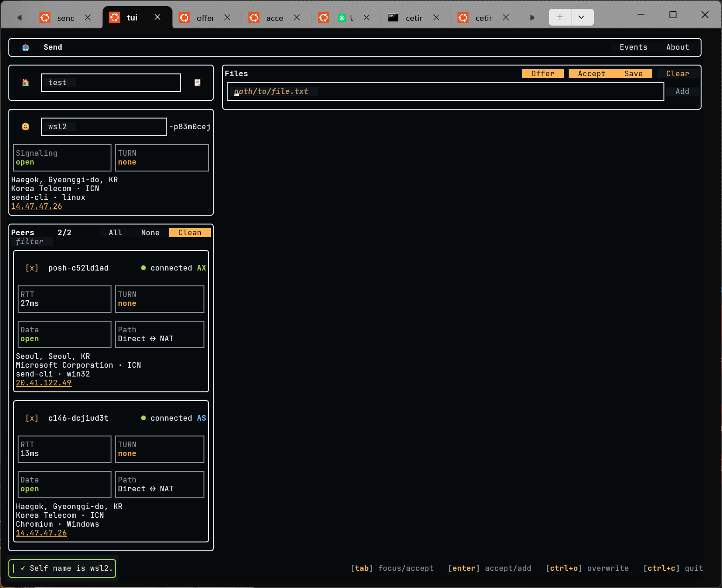Click the Accept button in Files
722x588 pixels.
(591, 74)
